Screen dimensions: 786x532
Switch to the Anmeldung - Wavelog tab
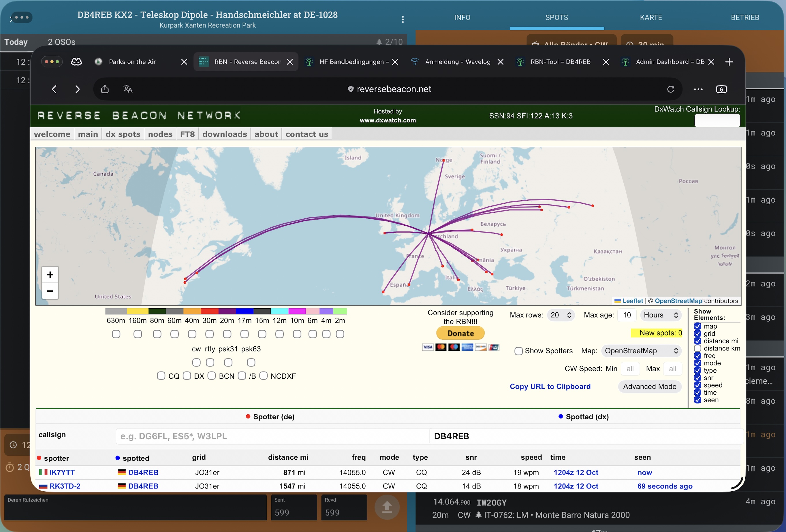click(457, 62)
